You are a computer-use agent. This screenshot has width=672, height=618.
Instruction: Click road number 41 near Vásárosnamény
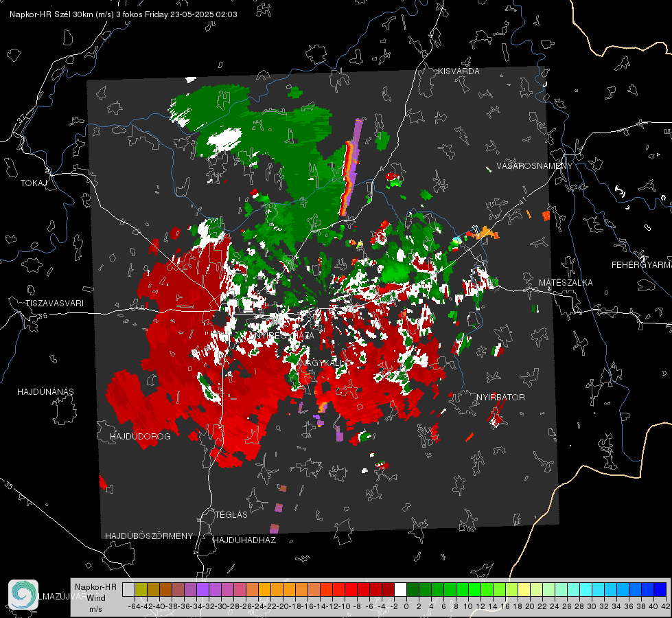pyautogui.click(x=522, y=201)
